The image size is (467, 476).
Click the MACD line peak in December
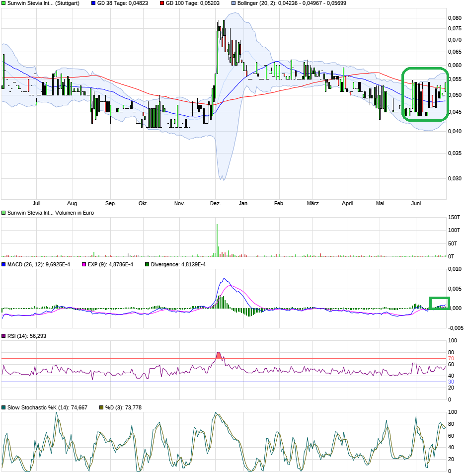click(x=224, y=278)
